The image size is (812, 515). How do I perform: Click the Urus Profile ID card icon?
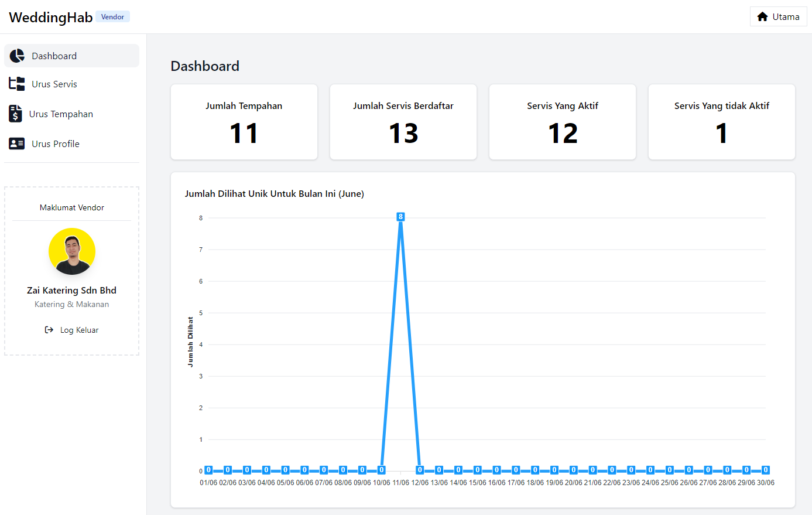pyautogui.click(x=17, y=144)
